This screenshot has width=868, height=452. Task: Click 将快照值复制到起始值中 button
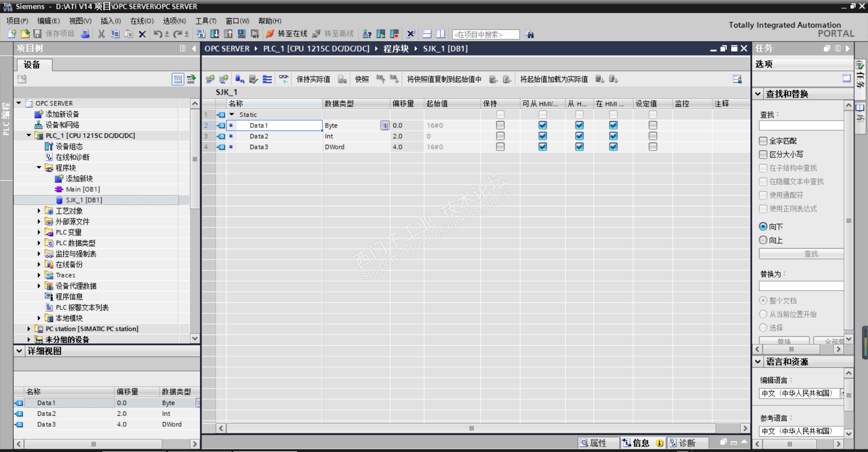(444, 79)
